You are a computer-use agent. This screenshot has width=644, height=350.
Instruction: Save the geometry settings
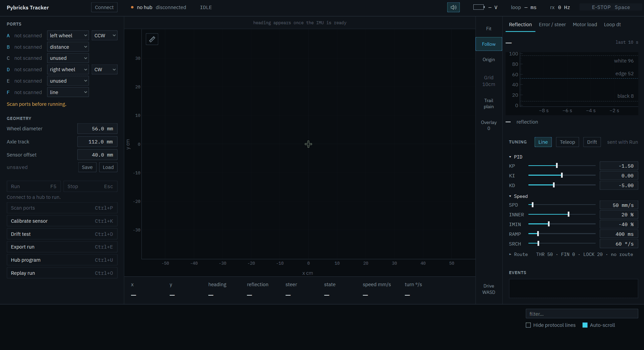click(87, 167)
